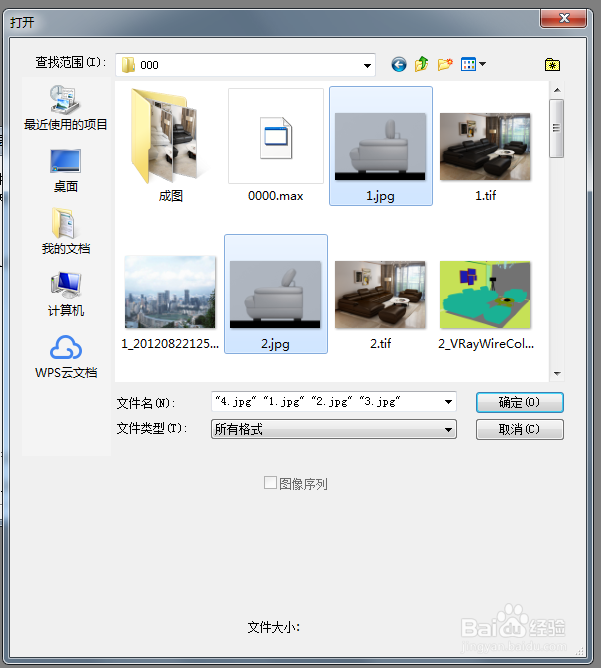
Task: Open the 成图 folder
Action: pyautogui.click(x=170, y=146)
